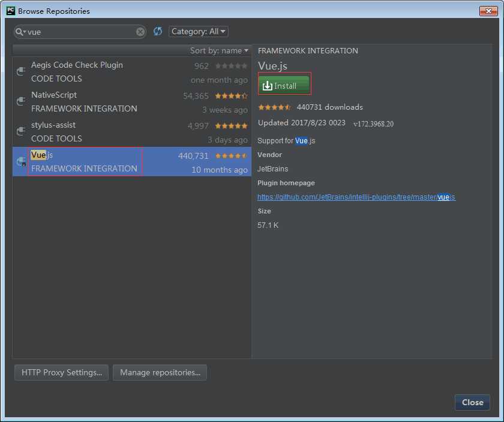Click the Close button at bottom right
Viewport: 504px width, 422px height.
(472, 402)
